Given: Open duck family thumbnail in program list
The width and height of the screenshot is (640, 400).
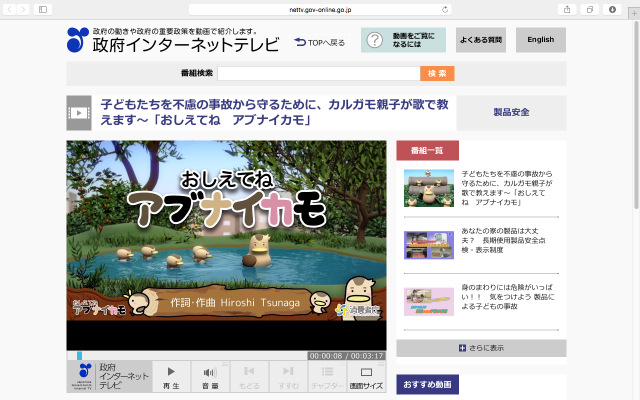Looking at the screenshot, I should point(429,188).
